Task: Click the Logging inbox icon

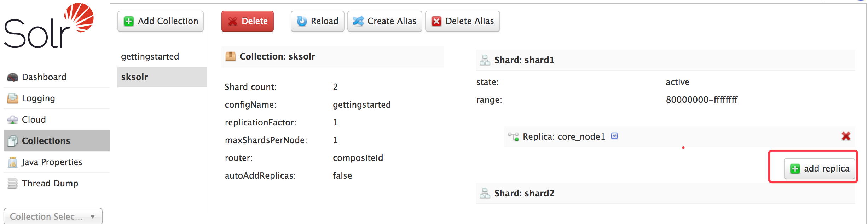Action: point(12,99)
